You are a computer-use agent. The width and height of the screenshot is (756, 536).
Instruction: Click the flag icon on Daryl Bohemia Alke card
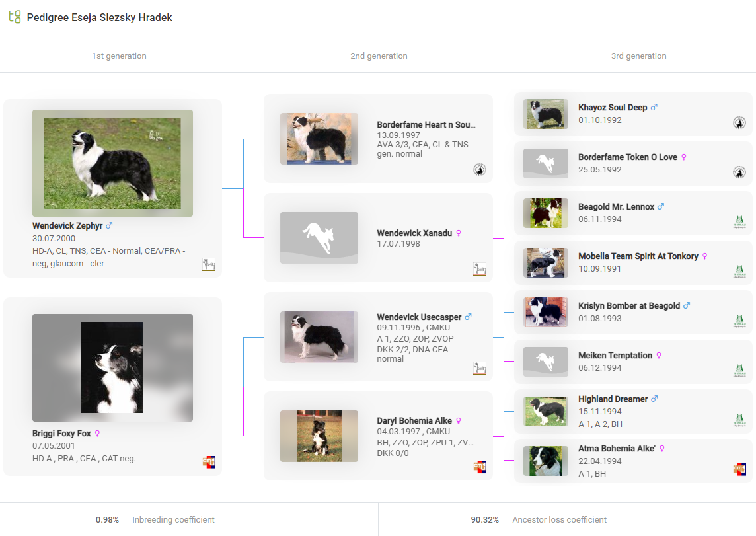point(479,467)
